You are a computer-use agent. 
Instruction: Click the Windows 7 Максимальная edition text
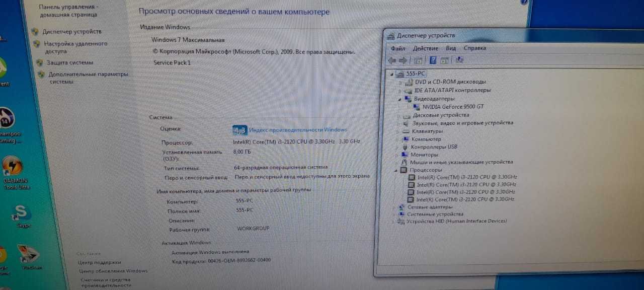click(188, 40)
